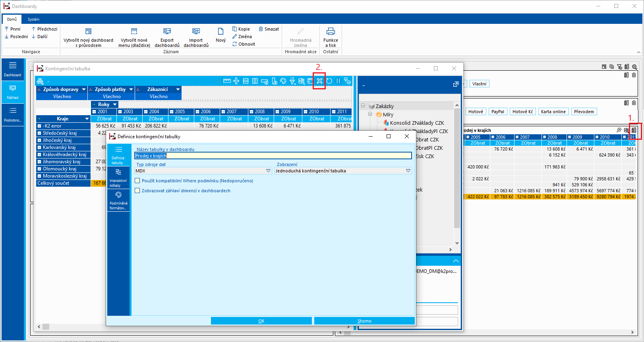Screen dimensions: 644x342
Task: Click the cube icon in Kontingenční tabulka toolbar
Action: click(40, 81)
